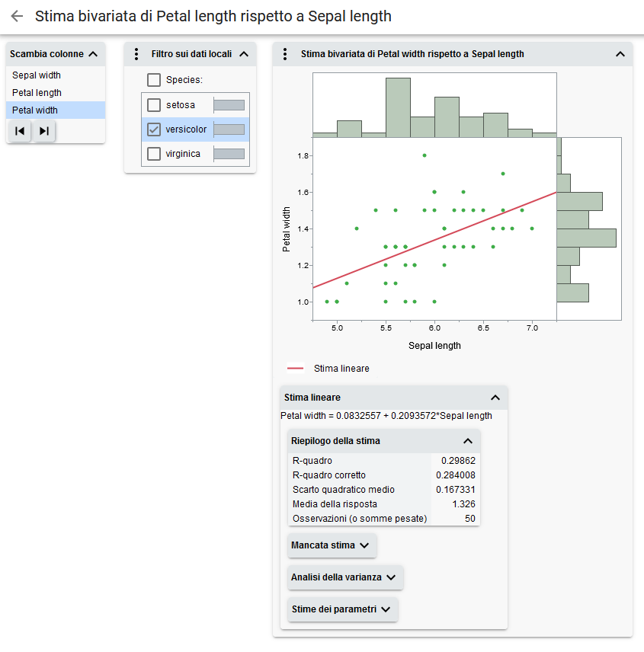The height and width of the screenshot is (652, 644).
Task: Expand the Analisi della varianza section
Action: click(x=345, y=577)
